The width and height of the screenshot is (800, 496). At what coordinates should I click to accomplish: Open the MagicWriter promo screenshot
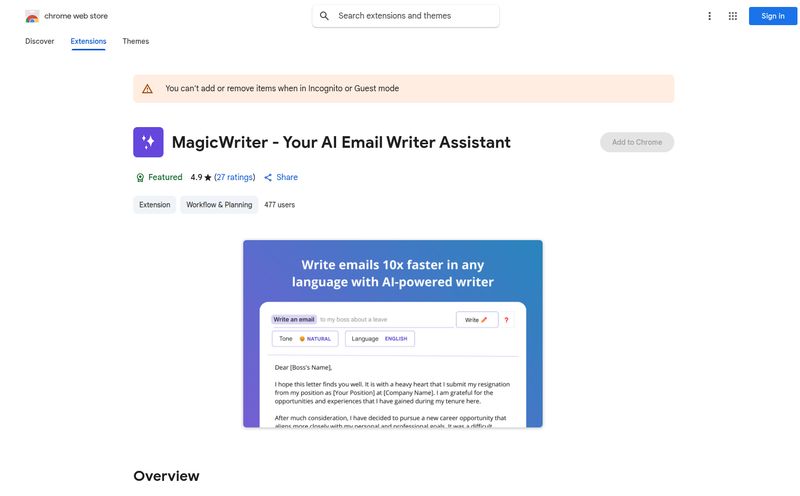(x=393, y=334)
